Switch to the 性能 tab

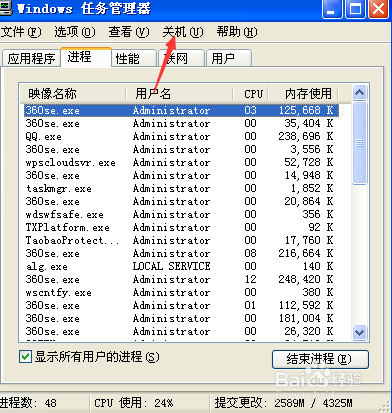pos(134,59)
